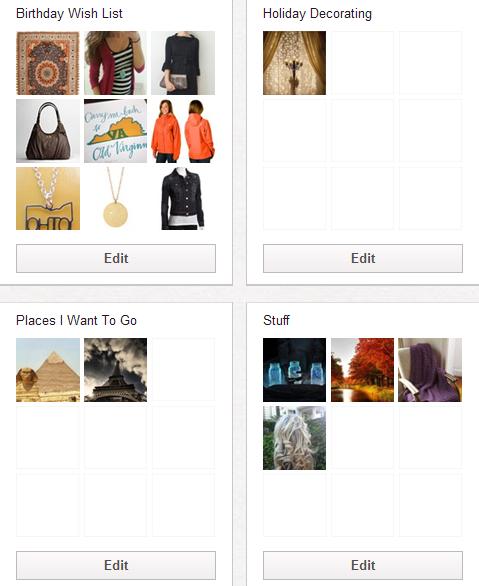The height and width of the screenshot is (586, 479).
Task: Edit the Holiday Decorating board
Action: point(363,258)
